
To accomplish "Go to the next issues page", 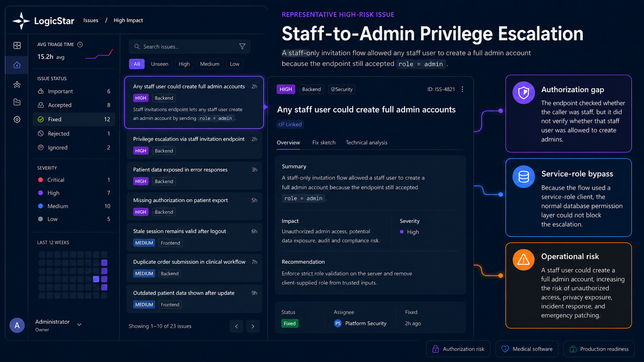I will click(x=253, y=326).
